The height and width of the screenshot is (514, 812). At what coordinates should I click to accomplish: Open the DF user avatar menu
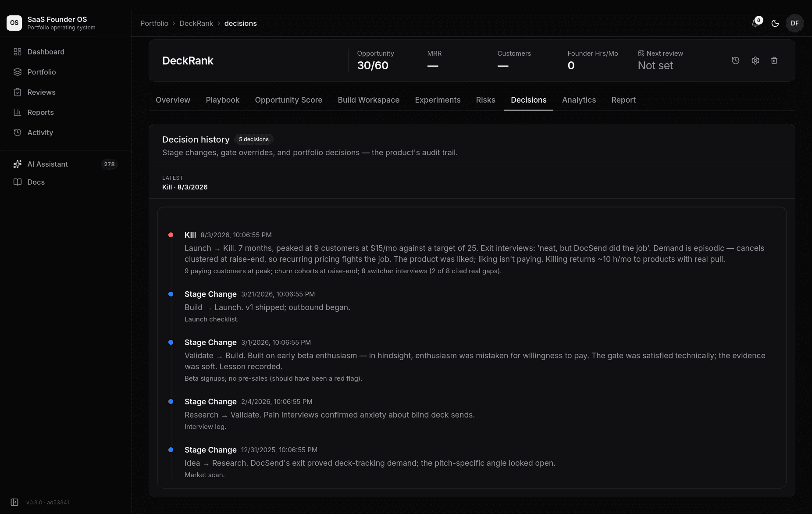794,23
